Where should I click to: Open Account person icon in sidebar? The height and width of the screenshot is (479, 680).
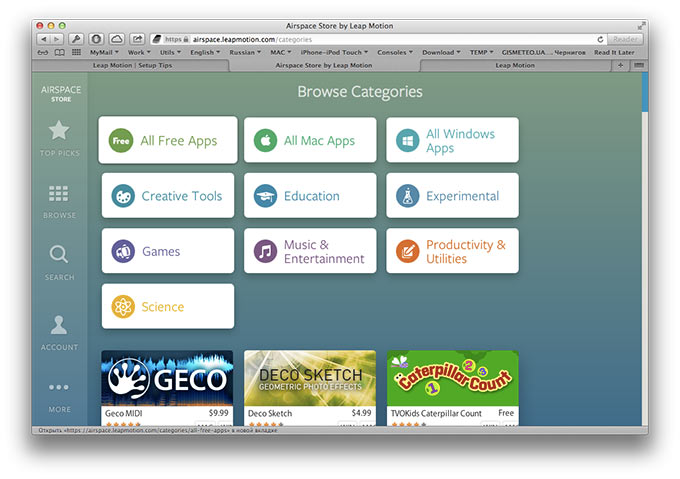(59, 325)
